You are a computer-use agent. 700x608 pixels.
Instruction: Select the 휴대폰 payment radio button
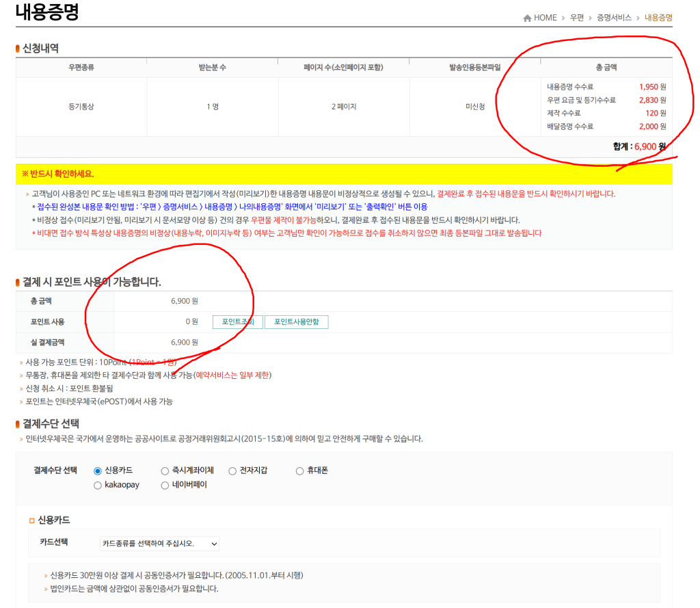(299, 471)
